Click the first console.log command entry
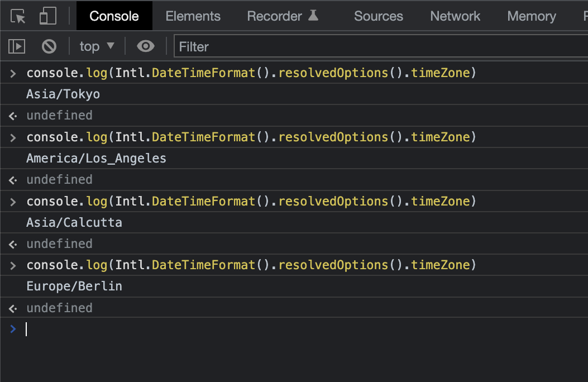This screenshot has width=588, height=382. pyautogui.click(x=251, y=73)
